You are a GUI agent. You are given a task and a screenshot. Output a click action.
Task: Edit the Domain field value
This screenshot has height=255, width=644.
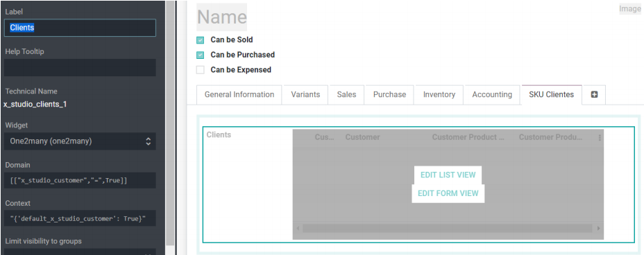click(x=80, y=180)
